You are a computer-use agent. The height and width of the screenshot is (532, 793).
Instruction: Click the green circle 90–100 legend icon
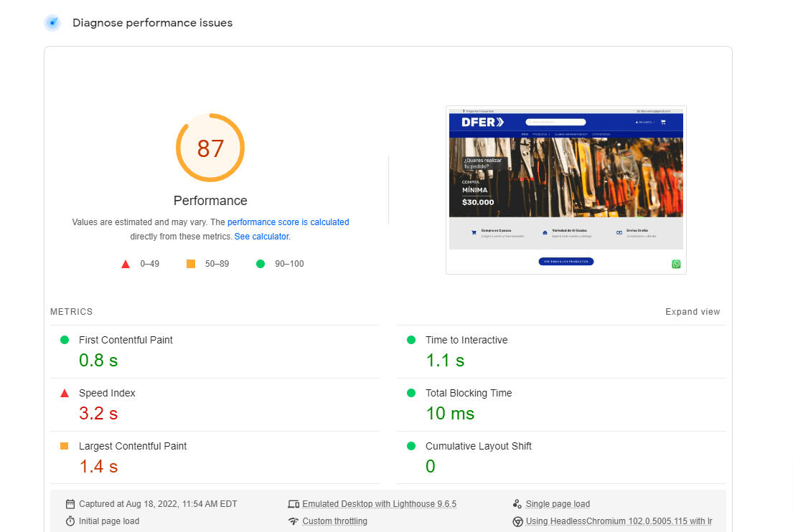261,264
